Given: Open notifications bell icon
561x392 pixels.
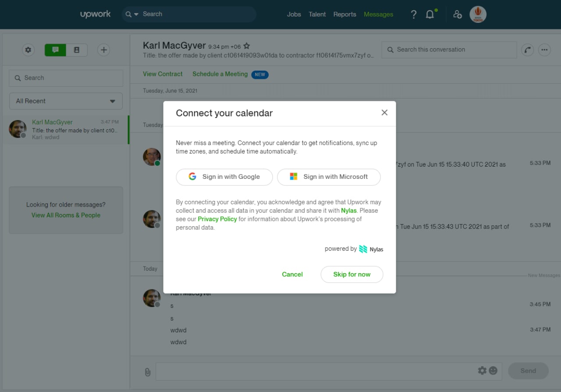Looking at the screenshot, I should [430, 14].
